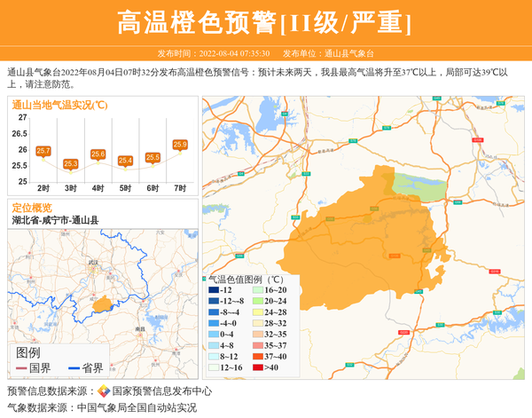Click the small orange Tongshan area on overview map
The height and width of the screenshot is (418, 532).
click(102, 304)
